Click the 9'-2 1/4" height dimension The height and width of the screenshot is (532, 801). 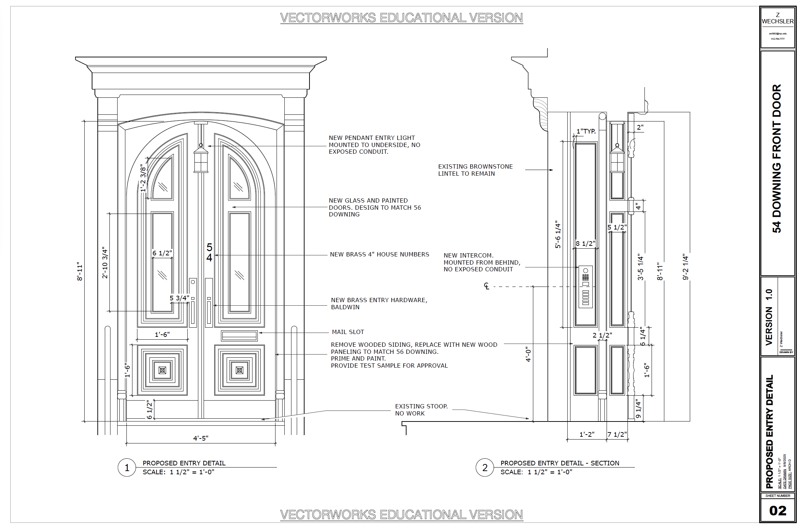point(686,267)
